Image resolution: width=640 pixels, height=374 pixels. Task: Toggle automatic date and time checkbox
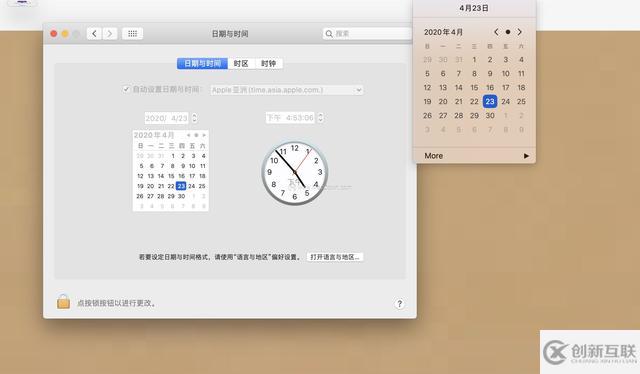tap(126, 89)
